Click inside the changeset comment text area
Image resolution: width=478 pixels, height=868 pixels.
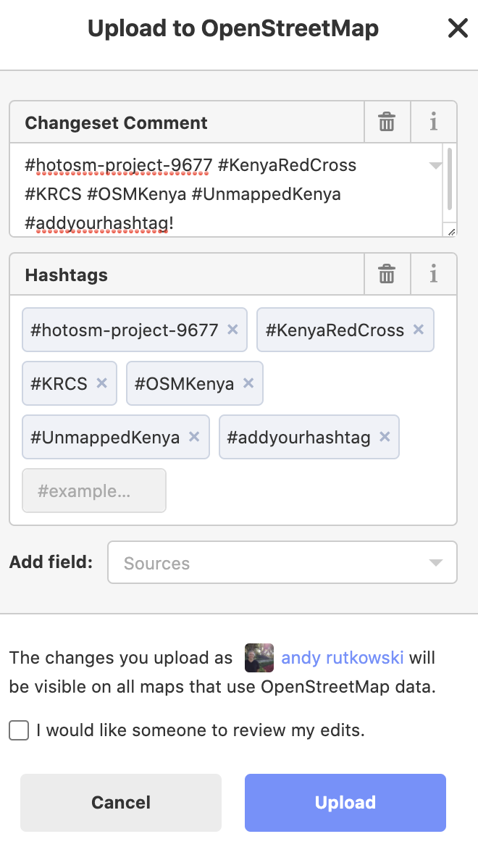tap(226, 190)
